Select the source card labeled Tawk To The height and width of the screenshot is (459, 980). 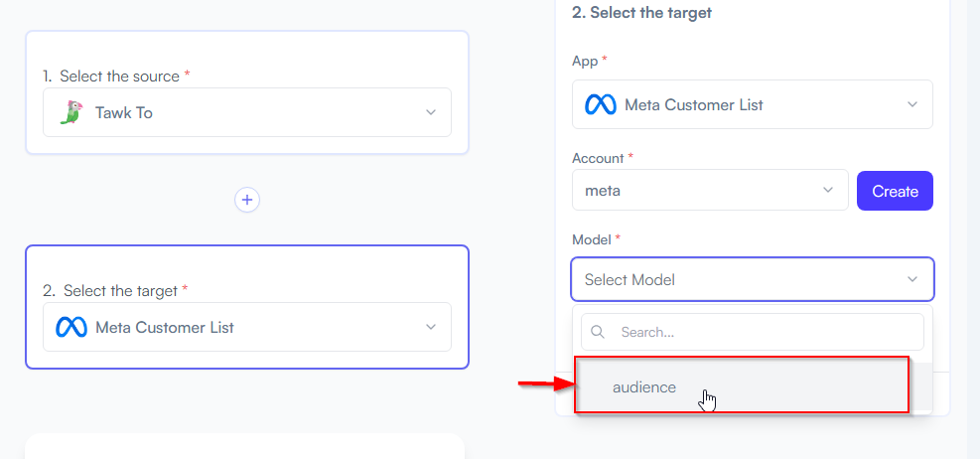tap(247, 92)
